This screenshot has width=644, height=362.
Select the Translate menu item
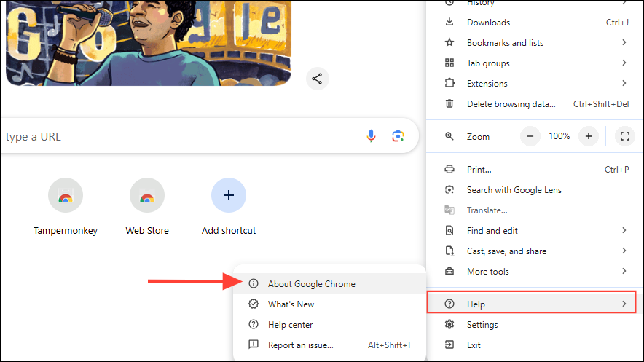pos(534,210)
